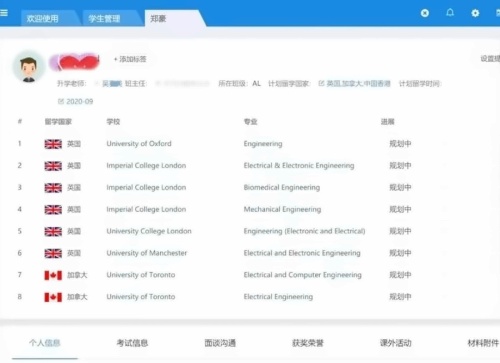The height and width of the screenshot is (363, 500).
Task: Click the UK flag in University College London row
Action: (x=53, y=231)
